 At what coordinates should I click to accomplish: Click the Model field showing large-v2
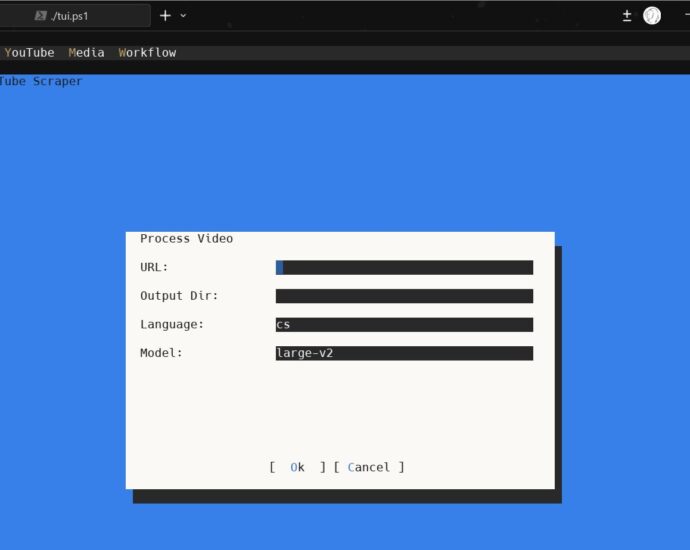click(404, 353)
